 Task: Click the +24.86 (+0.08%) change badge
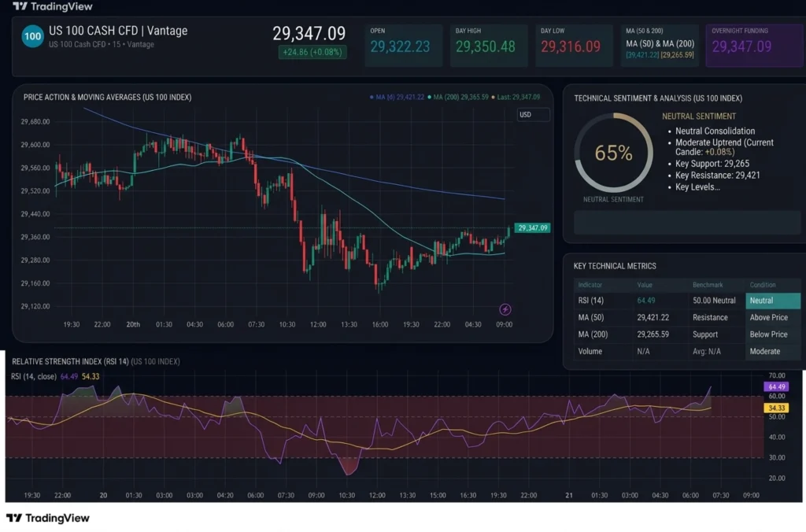[312, 52]
